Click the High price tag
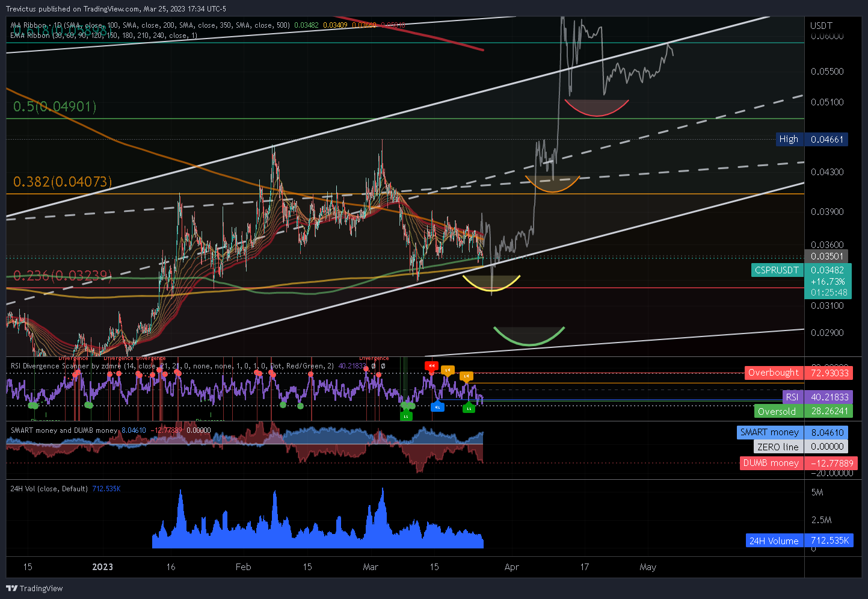868x599 pixels. point(789,139)
